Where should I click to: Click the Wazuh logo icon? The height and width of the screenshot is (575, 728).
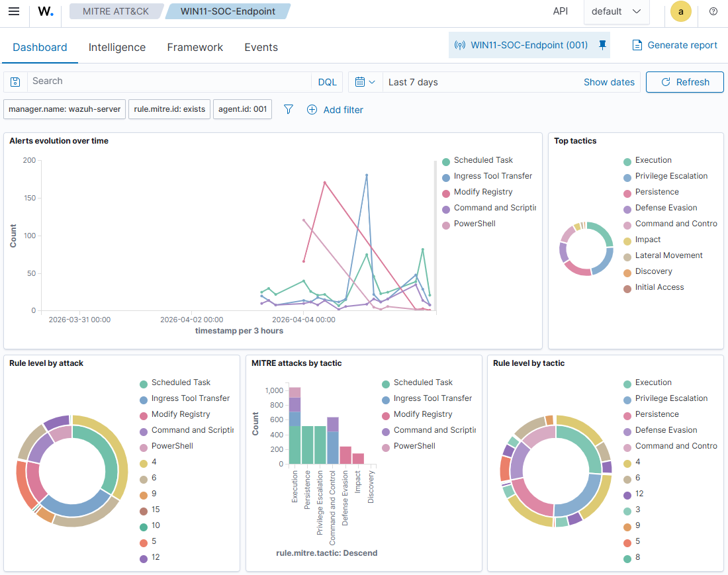pyautogui.click(x=45, y=11)
